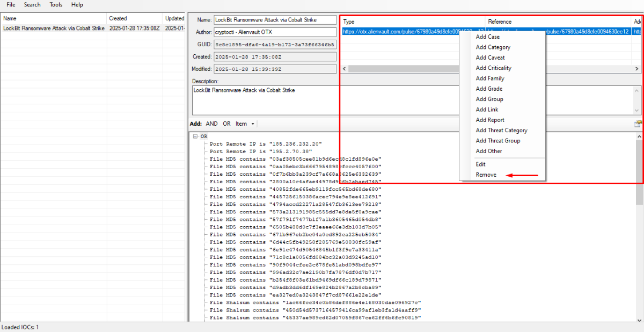Select File MD5 contains "6505b488d0c7f3eaee66e3db103d7b05"
The width and height of the screenshot is (644, 332).
click(296, 227)
